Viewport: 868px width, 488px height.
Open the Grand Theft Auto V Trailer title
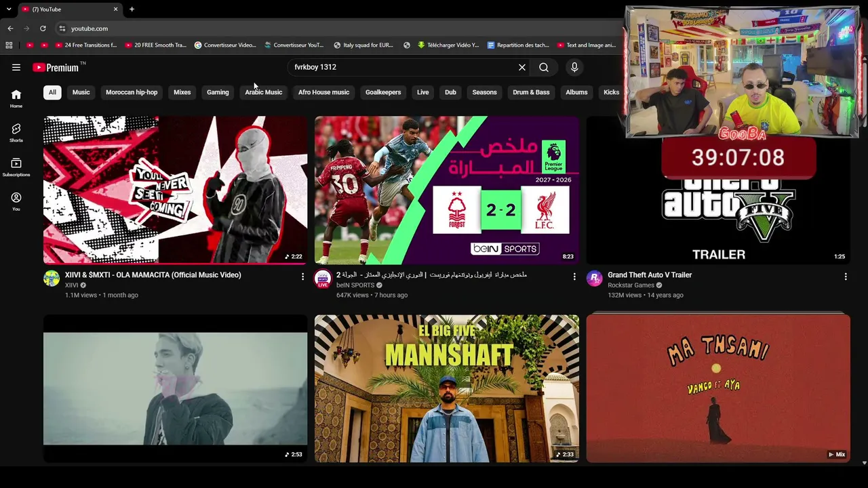(x=650, y=275)
